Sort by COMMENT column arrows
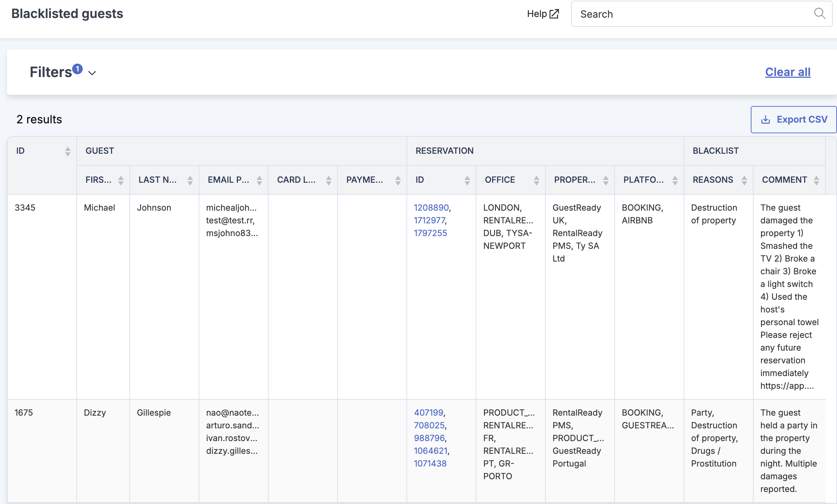837x504 pixels. 816,180
